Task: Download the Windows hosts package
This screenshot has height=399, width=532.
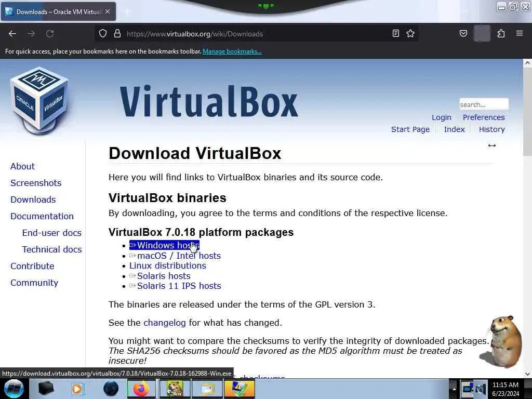Action: [x=164, y=245]
